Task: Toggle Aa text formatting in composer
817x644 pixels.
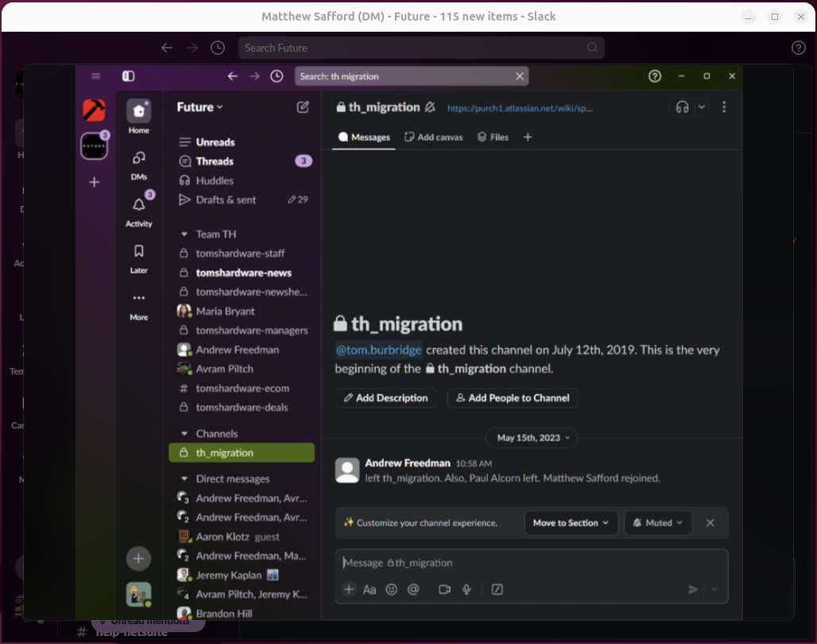Action: point(370,589)
